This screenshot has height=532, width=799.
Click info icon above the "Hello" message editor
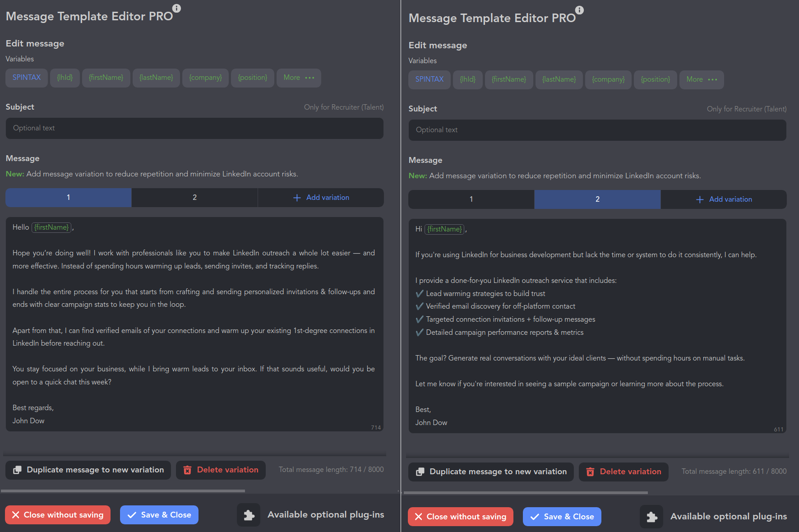tap(176, 8)
